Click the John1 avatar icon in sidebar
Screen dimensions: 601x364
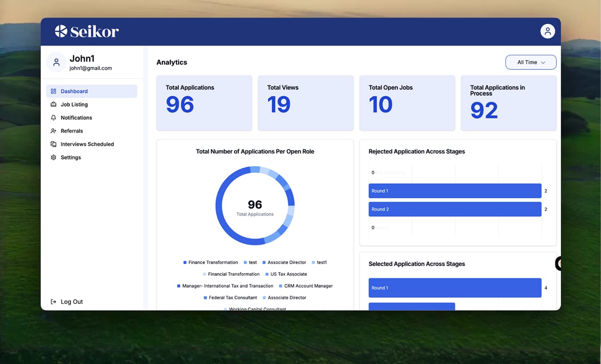pos(56,63)
